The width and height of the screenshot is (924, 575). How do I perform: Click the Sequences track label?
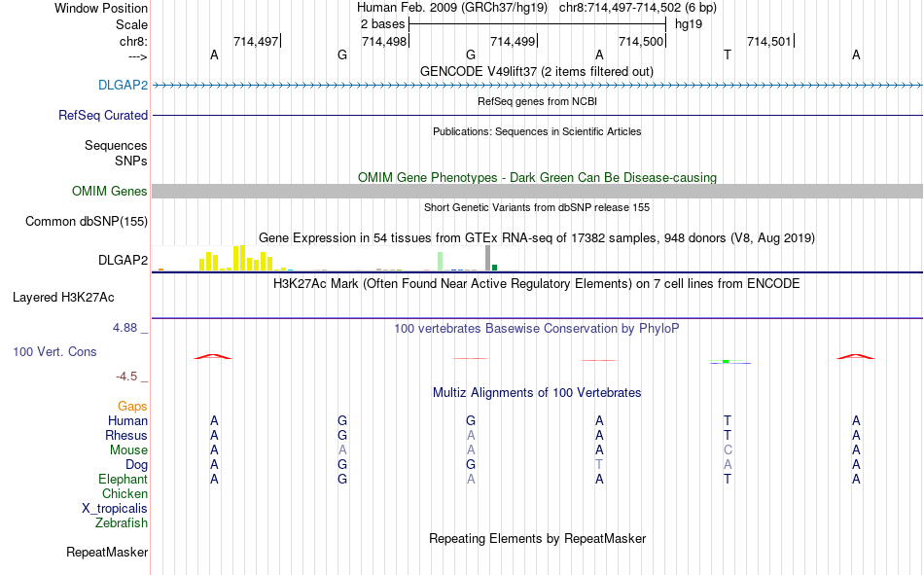point(116,145)
